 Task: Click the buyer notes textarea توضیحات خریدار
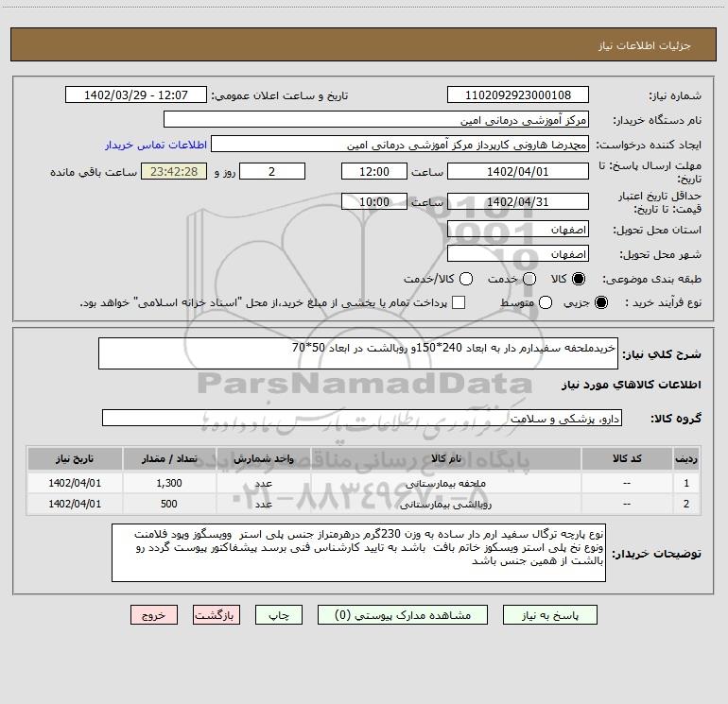coord(358,553)
